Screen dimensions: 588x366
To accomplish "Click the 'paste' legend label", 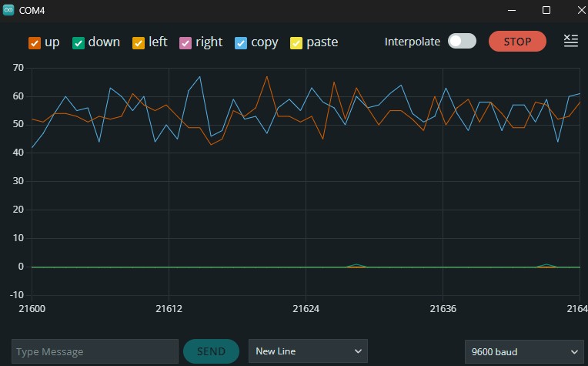I will click(322, 42).
